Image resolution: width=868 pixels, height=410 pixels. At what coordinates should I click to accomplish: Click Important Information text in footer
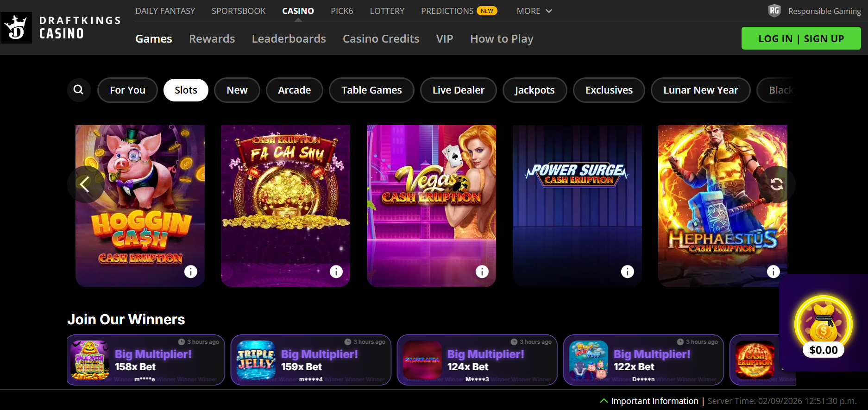tap(654, 401)
